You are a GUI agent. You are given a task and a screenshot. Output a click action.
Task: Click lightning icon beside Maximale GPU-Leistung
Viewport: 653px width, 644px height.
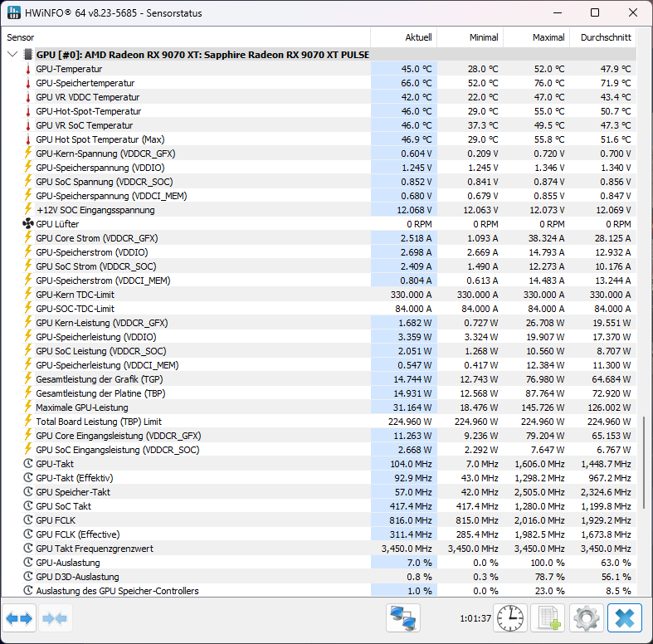28,407
